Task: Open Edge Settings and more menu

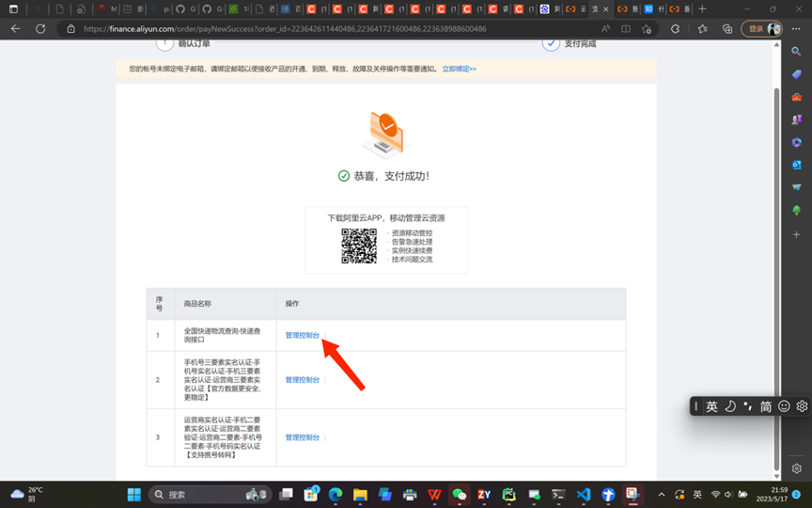Action: tap(796, 29)
